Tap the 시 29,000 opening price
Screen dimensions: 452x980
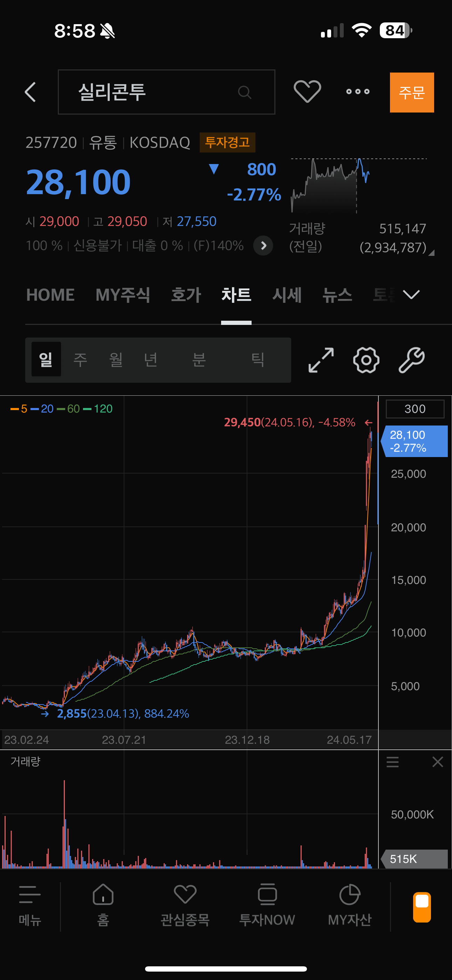(x=53, y=222)
